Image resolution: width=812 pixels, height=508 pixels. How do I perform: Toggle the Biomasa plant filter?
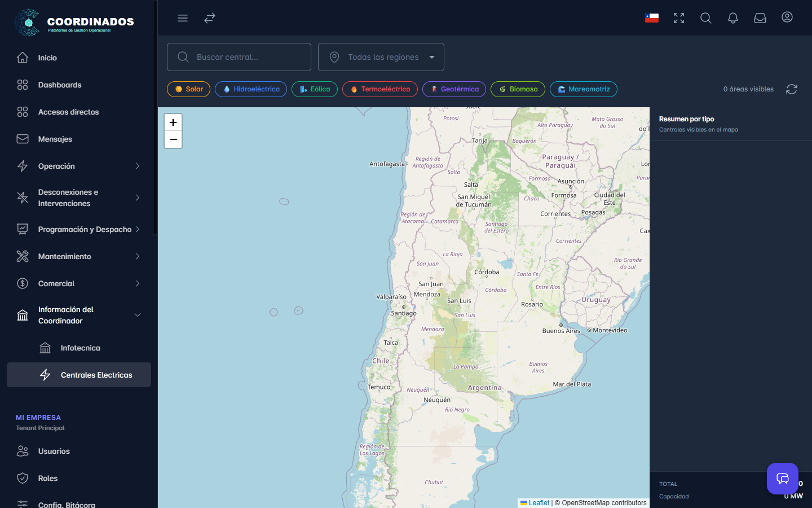[518, 89]
